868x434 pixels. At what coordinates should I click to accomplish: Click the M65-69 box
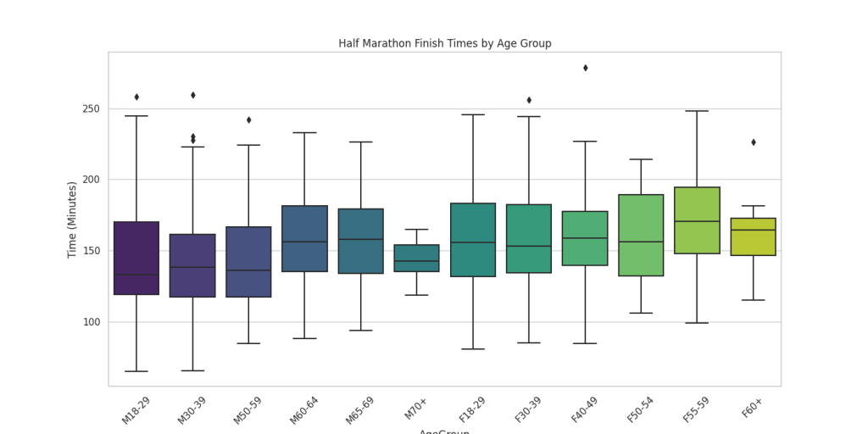(360, 241)
